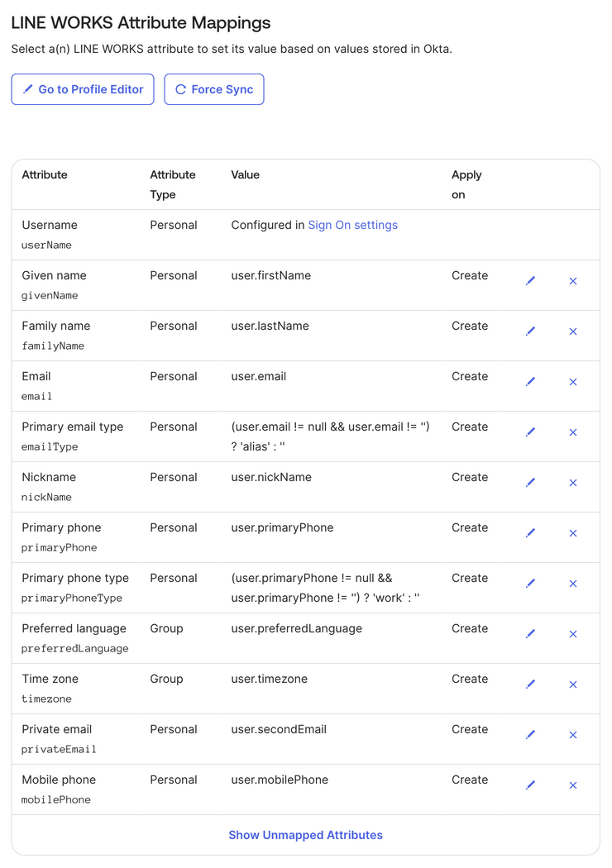Show Unmapped Attributes

pyautogui.click(x=306, y=835)
